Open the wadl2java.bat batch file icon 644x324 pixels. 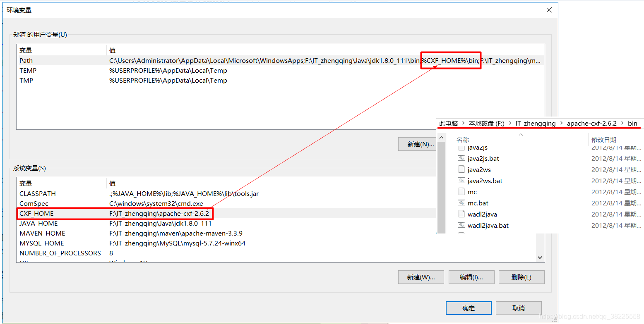coord(487,225)
